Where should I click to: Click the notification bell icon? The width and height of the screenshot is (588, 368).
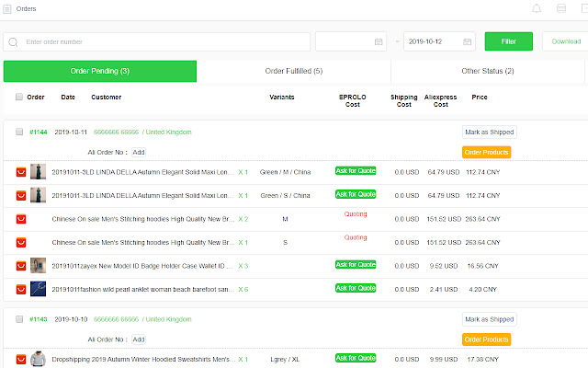click(537, 9)
